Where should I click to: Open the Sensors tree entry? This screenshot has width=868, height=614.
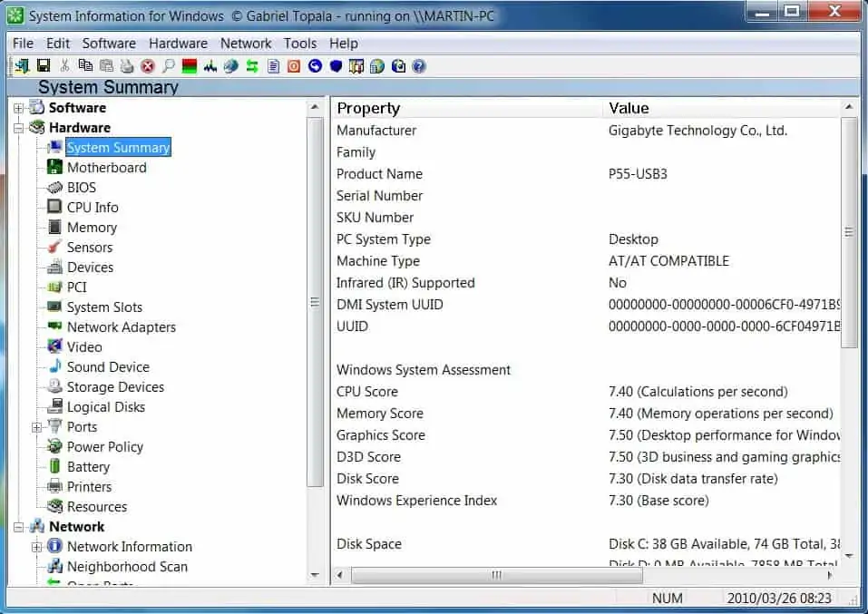point(90,248)
